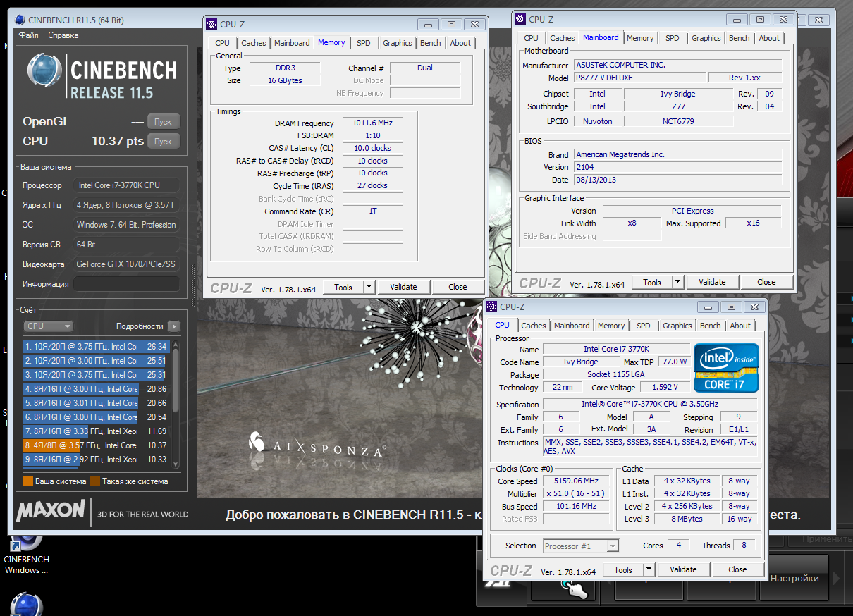The width and height of the screenshot is (853, 616).
Task: Open the Справка menu in Cinebench
Action: click(63, 35)
